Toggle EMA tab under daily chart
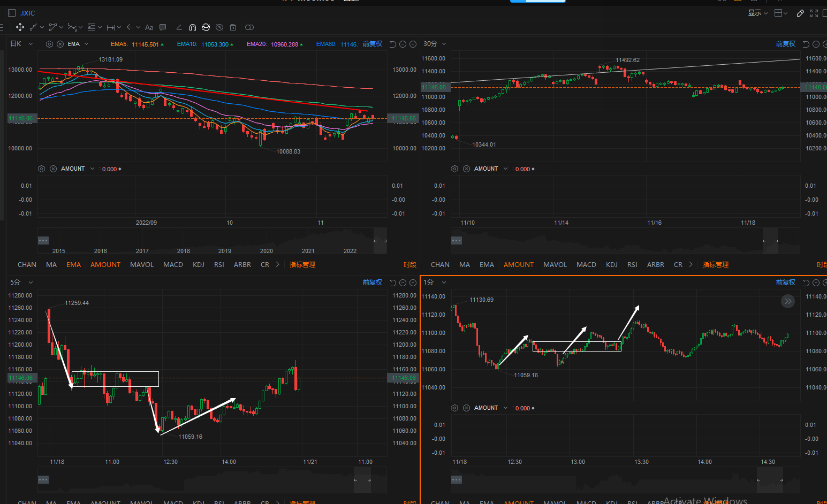 click(x=74, y=264)
